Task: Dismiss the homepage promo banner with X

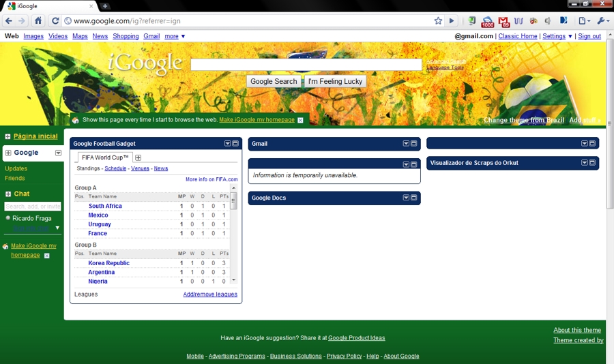Action: pos(300,120)
